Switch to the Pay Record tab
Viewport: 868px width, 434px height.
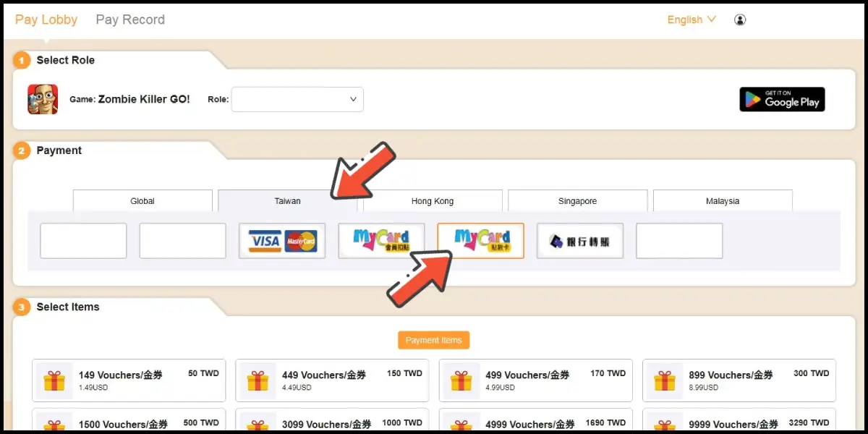pos(130,20)
